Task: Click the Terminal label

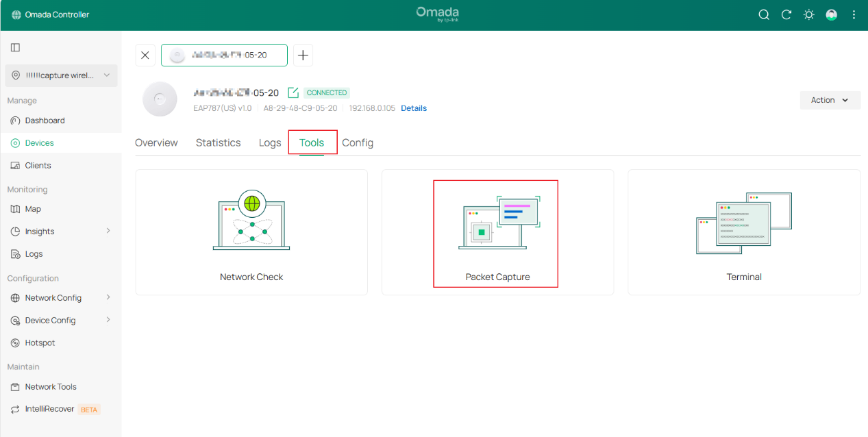Action: [744, 277]
